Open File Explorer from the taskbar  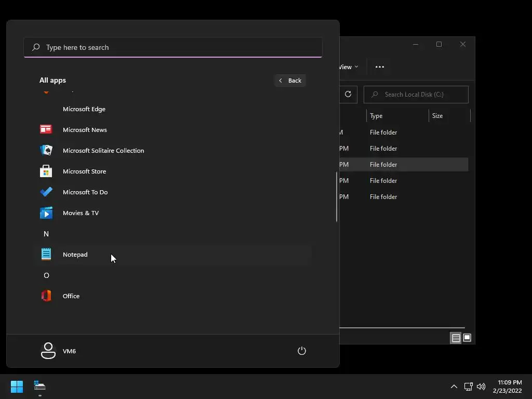(x=39, y=386)
